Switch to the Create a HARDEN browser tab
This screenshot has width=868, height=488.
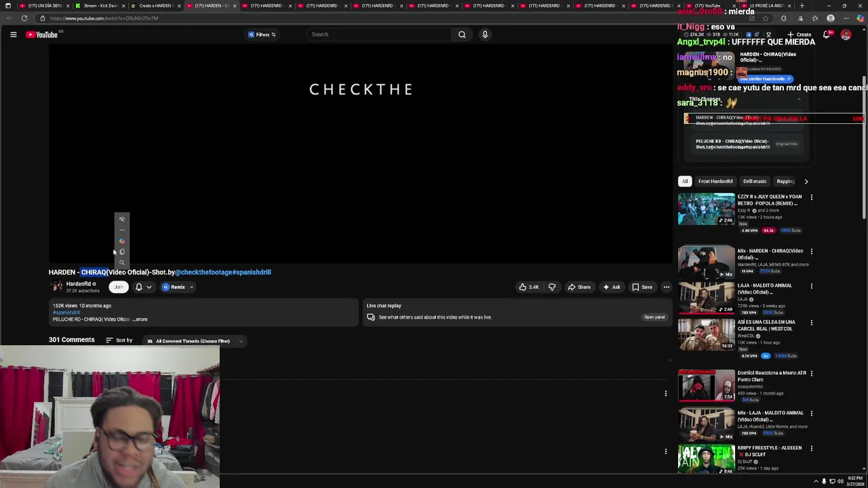[x=155, y=5]
